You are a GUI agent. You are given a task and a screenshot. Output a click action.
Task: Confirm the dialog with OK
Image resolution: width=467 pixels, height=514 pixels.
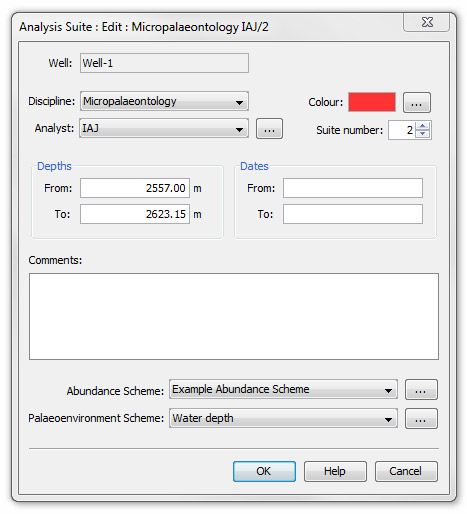(264, 471)
